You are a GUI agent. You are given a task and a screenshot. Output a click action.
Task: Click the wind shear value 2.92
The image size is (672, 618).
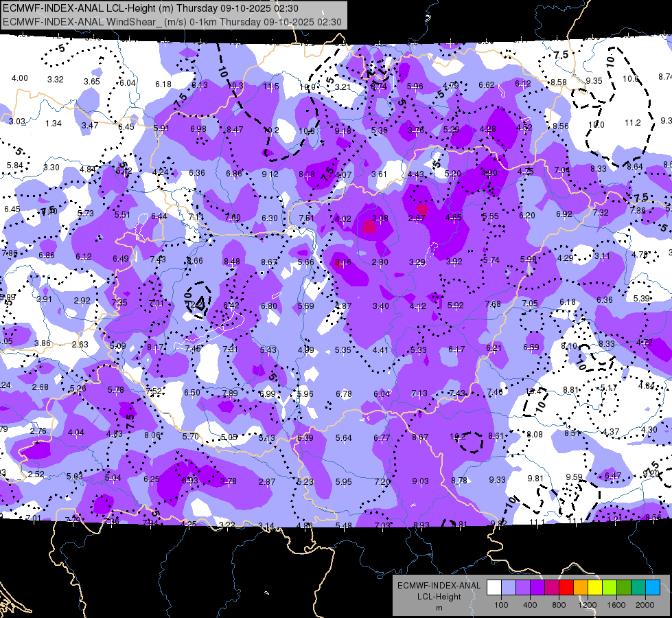click(x=82, y=300)
